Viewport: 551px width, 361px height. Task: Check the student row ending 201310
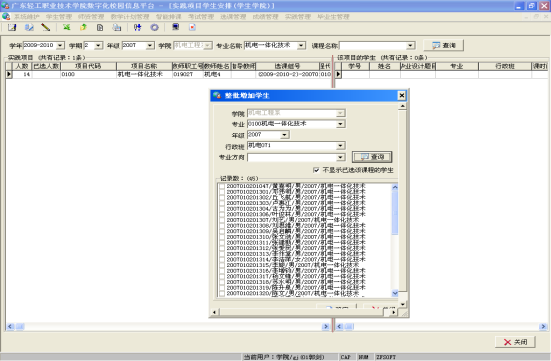point(222,237)
